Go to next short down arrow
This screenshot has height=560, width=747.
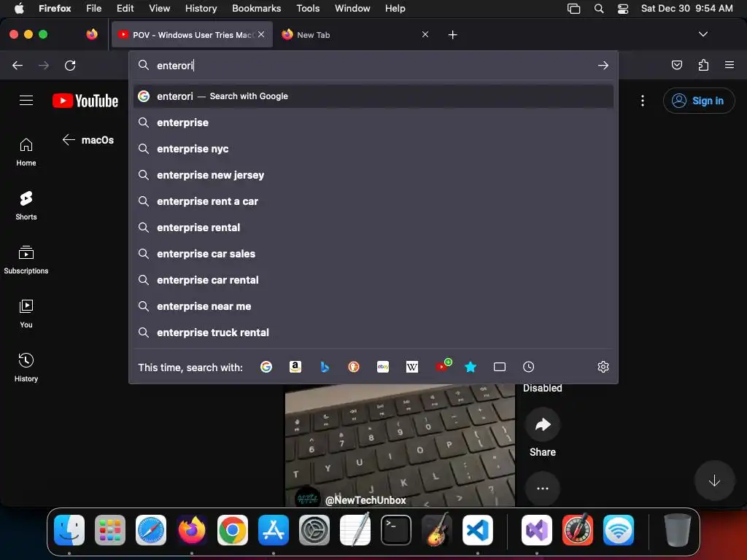tap(714, 481)
